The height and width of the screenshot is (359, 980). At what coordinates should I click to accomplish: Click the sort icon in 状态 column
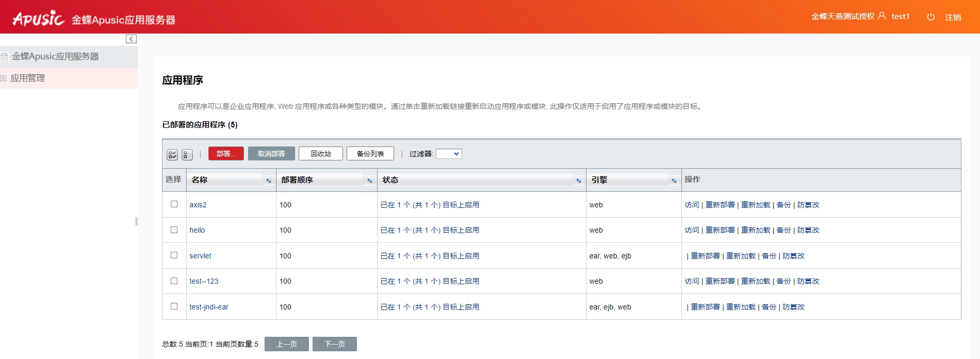pyautogui.click(x=578, y=181)
